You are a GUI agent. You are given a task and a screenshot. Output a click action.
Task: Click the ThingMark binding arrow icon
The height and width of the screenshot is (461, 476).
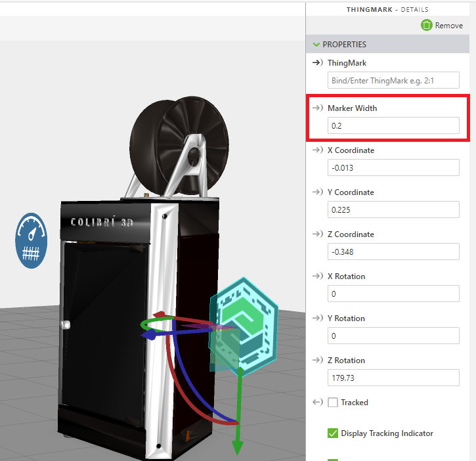(318, 62)
